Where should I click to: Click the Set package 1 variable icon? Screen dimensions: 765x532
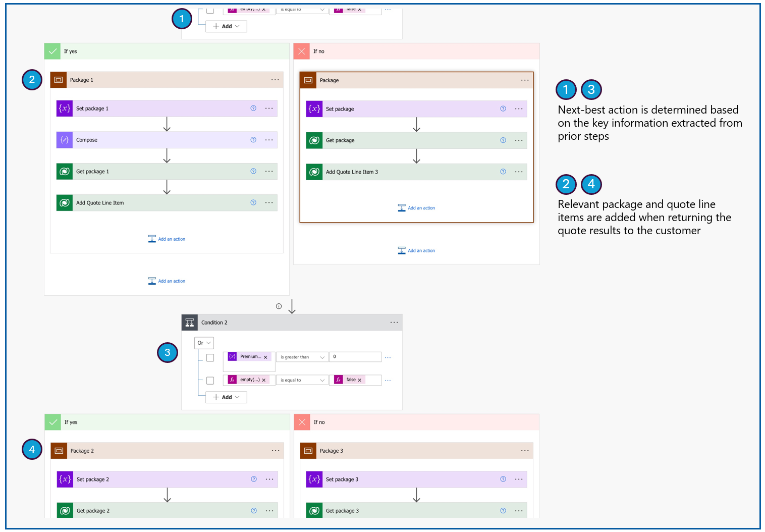pos(64,108)
